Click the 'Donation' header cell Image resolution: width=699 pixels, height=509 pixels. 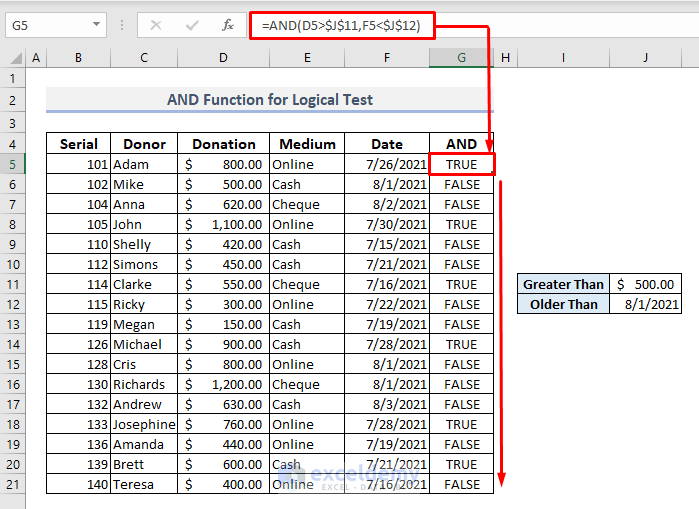(223, 144)
